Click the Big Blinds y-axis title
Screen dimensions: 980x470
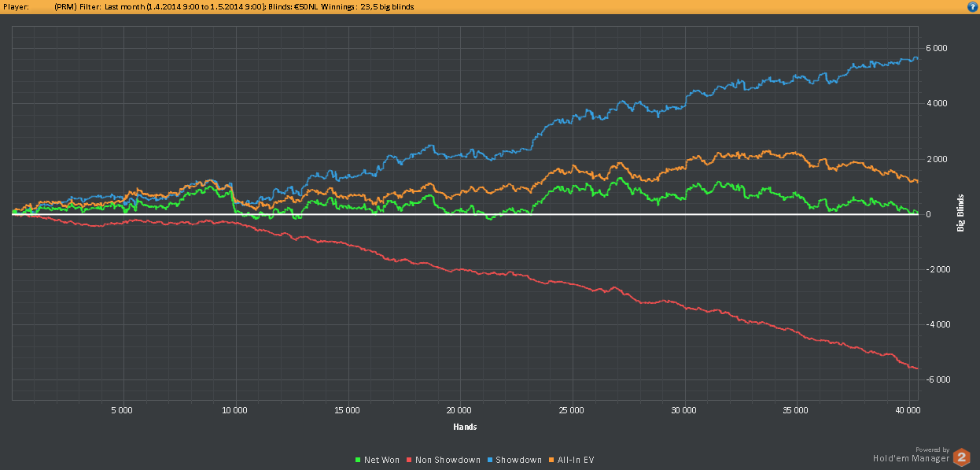point(961,214)
